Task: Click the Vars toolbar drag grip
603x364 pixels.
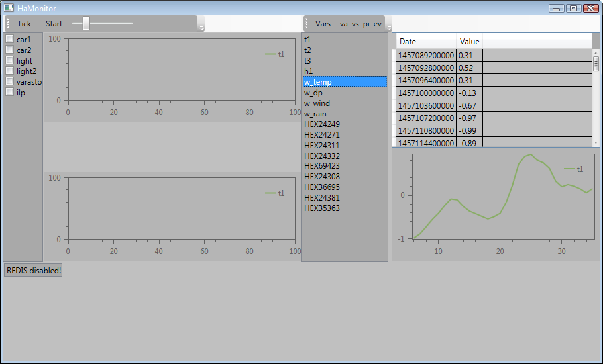Action: [x=307, y=23]
